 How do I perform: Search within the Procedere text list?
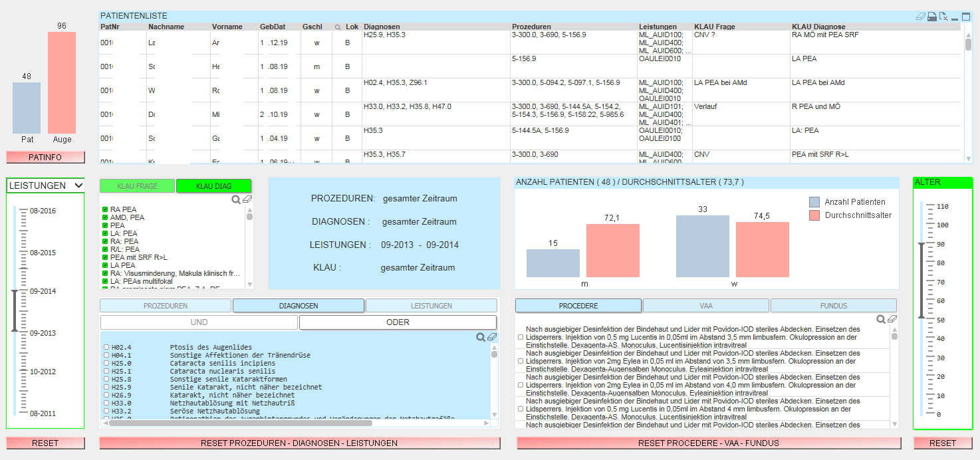tap(881, 319)
